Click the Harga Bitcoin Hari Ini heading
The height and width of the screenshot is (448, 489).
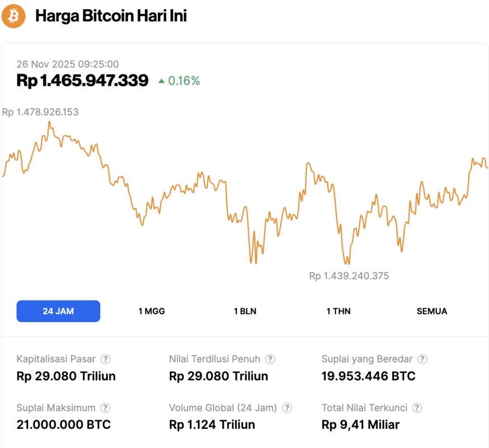click(111, 16)
